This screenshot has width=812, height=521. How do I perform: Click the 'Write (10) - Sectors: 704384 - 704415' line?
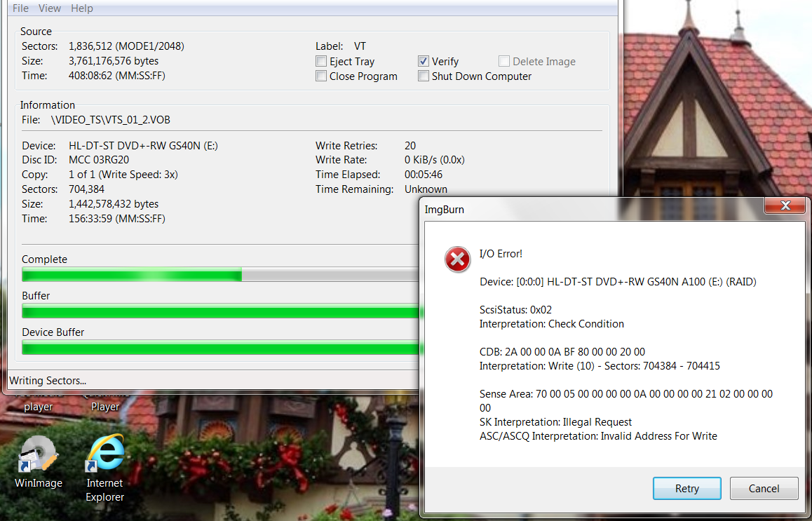pyautogui.click(x=600, y=365)
